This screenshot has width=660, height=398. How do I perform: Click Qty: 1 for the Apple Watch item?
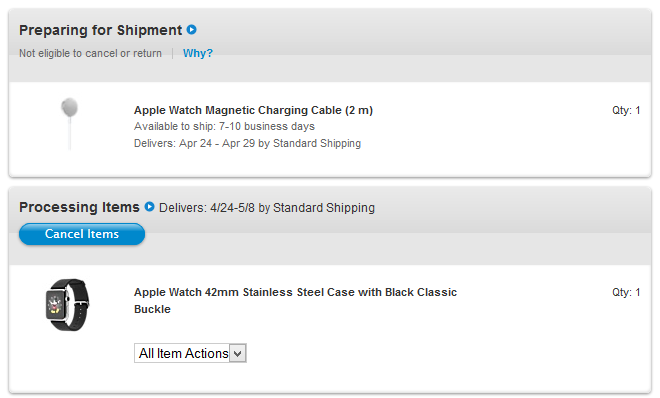(626, 292)
